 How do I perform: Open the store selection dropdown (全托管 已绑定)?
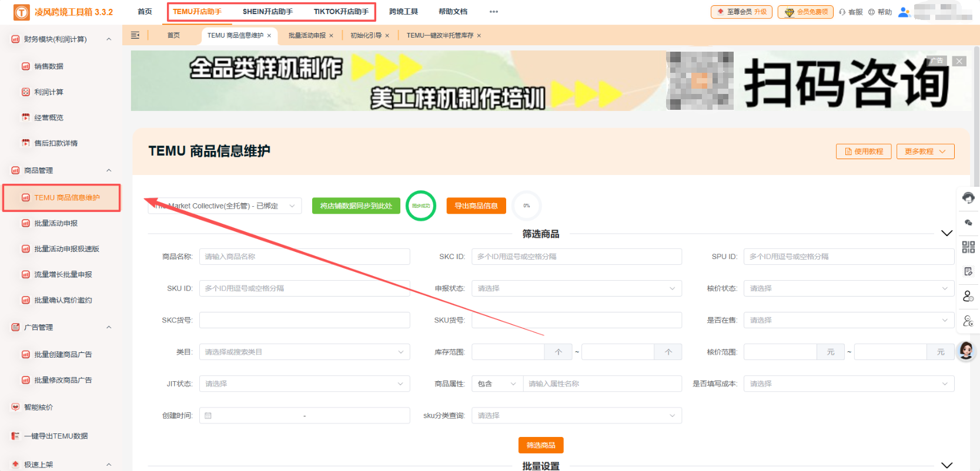click(x=225, y=206)
